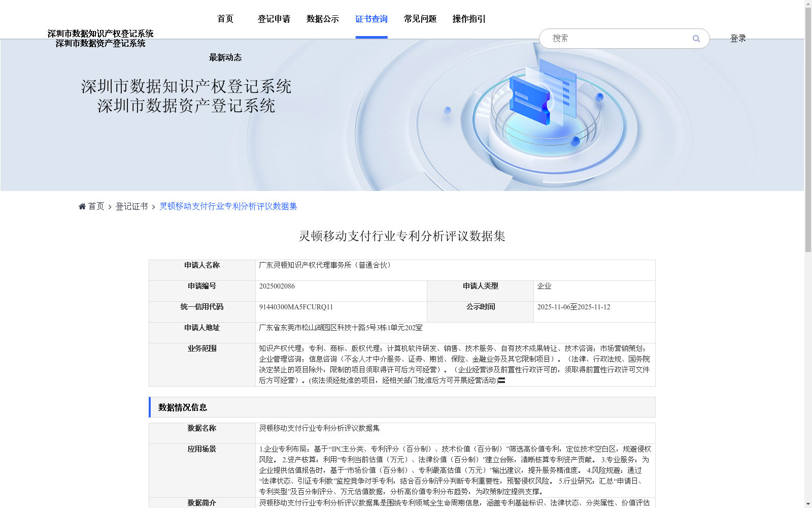Viewport: 812px width, 508px height.
Task: Open the 数据公示 menu item
Action: click(323, 19)
